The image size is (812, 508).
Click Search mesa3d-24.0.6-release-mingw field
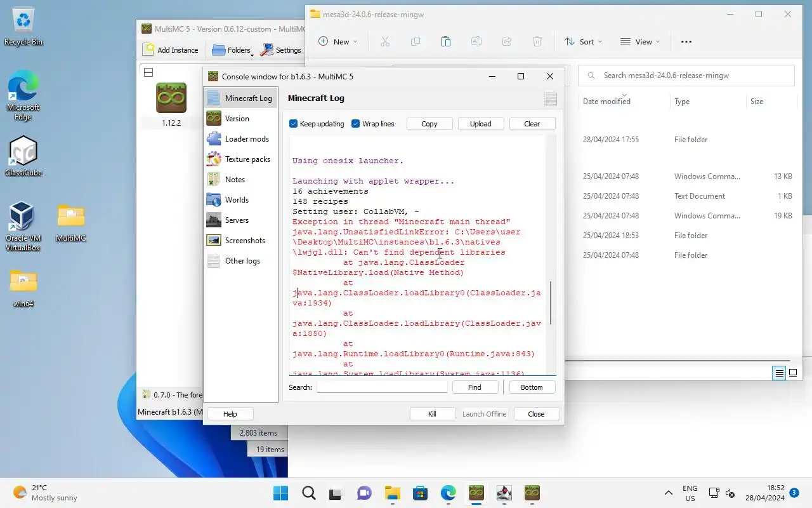[x=686, y=76]
